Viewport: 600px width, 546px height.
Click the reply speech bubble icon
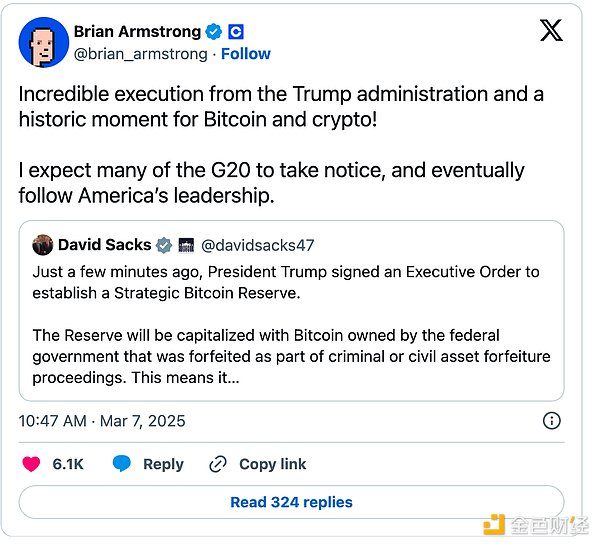122,464
